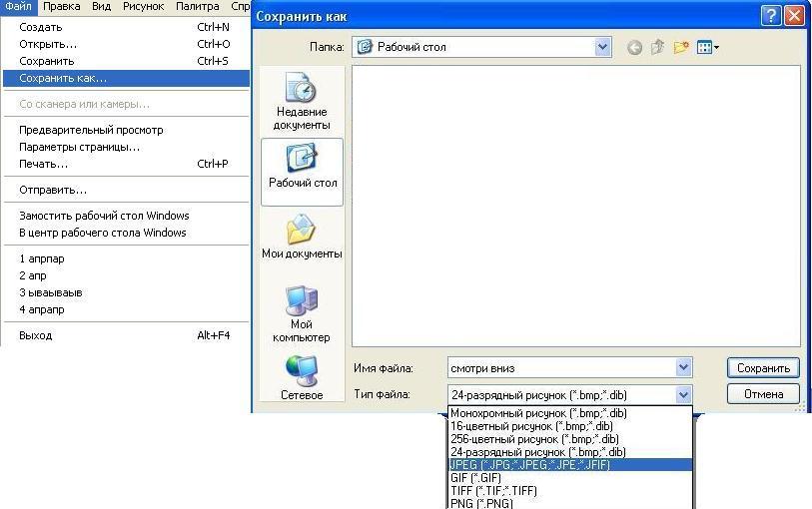The image size is (812, 509).
Task: Create a new folder icon
Action: click(682, 47)
